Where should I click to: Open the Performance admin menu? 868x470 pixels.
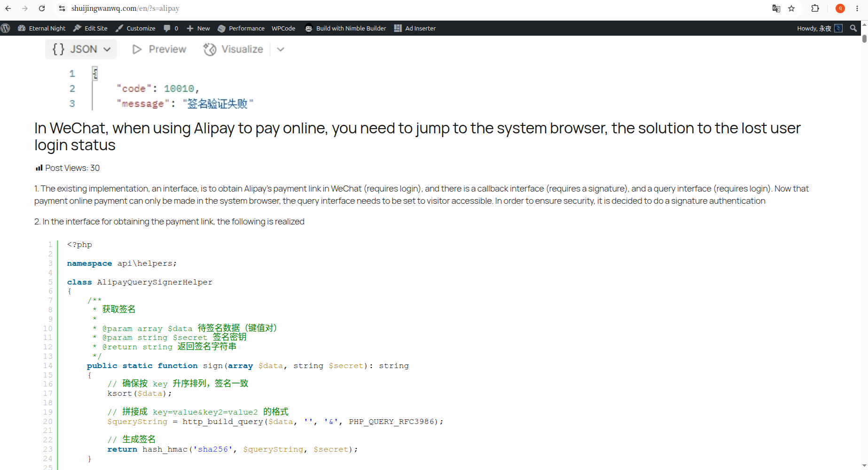coord(241,28)
